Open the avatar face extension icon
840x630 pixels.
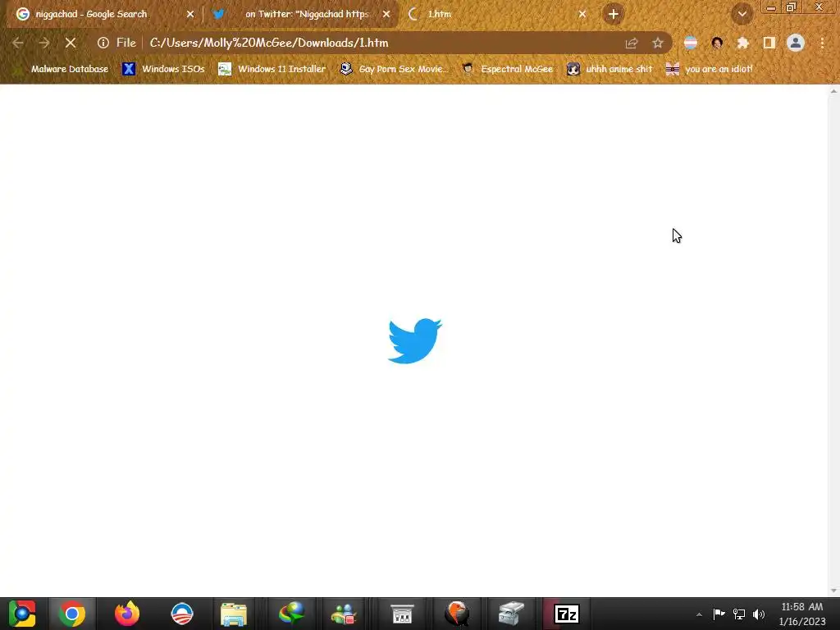point(717,43)
